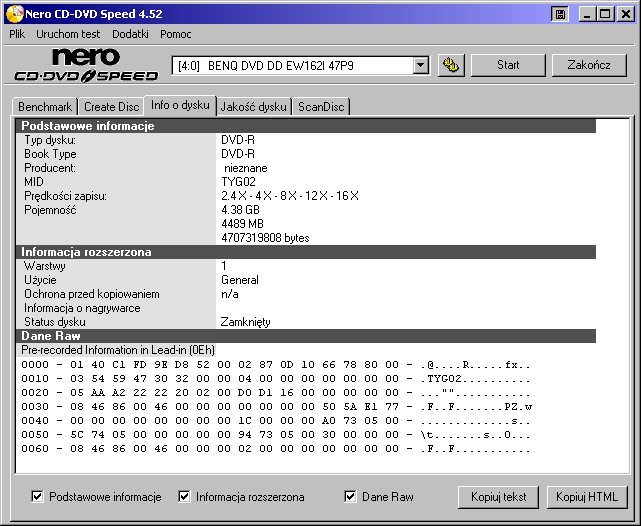The width and height of the screenshot is (641, 526).
Task: Open the Plik menu
Action: (x=17, y=34)
